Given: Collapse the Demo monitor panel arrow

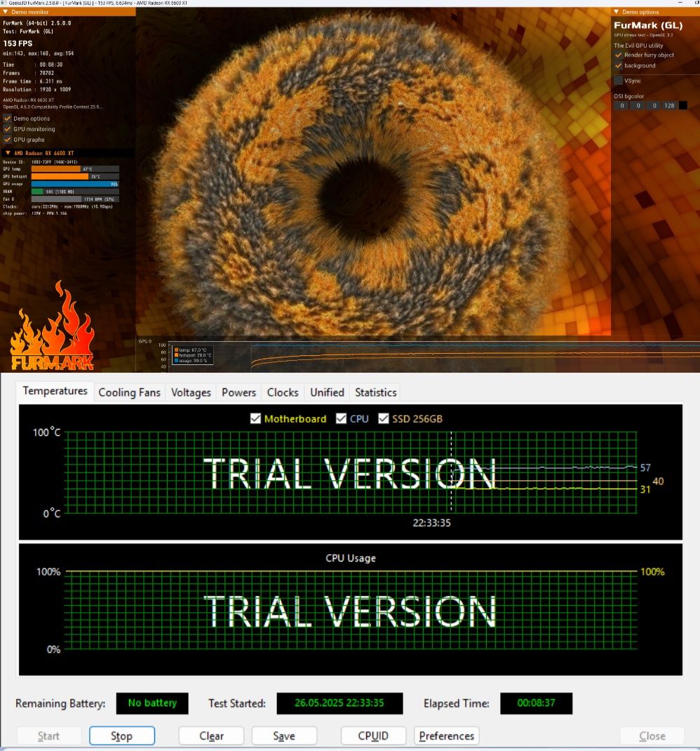Looking at the screenshot, I should click(x=6, y=12).
